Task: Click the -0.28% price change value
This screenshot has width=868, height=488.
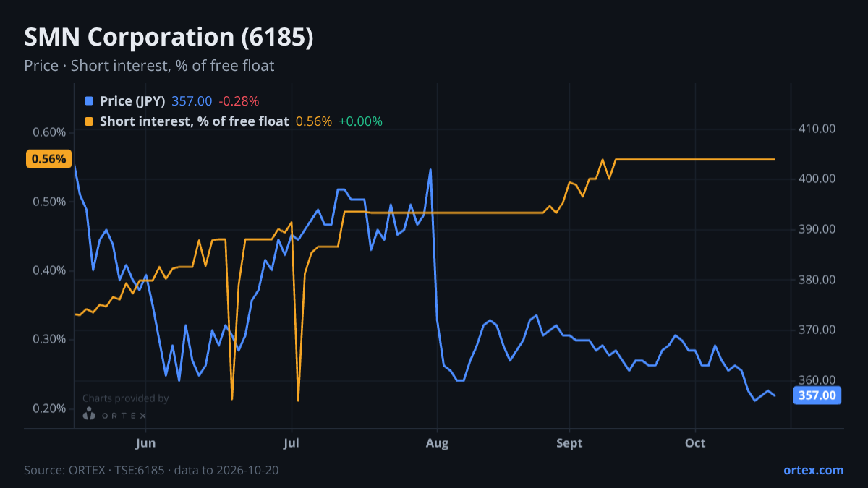Action: [x=239, y=101]
